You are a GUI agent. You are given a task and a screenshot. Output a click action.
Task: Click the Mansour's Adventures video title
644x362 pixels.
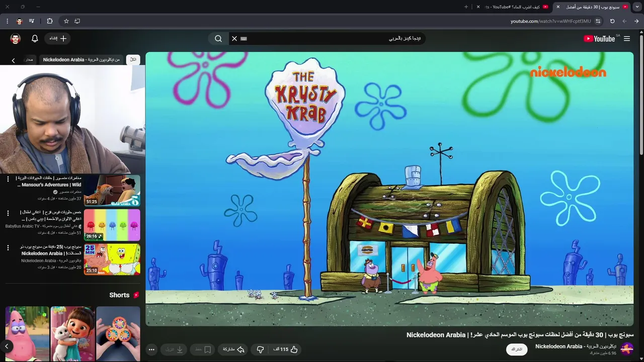[49, 182]
